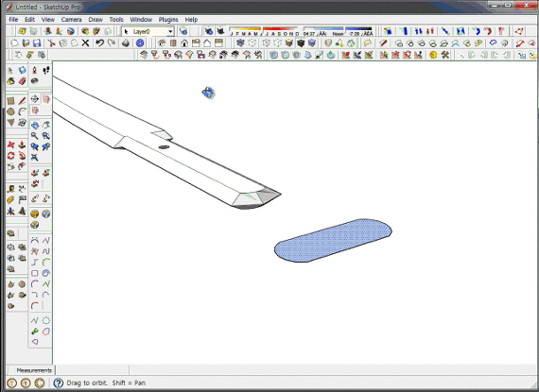
Task: Select the Arc drawing tool
Action: (x=23, y=111)
